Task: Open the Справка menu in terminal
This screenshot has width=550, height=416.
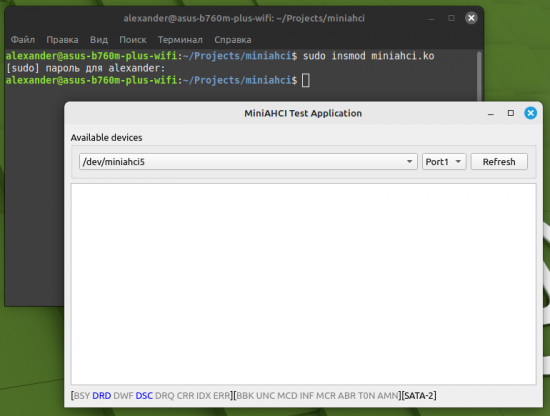Action: [233, 40]
